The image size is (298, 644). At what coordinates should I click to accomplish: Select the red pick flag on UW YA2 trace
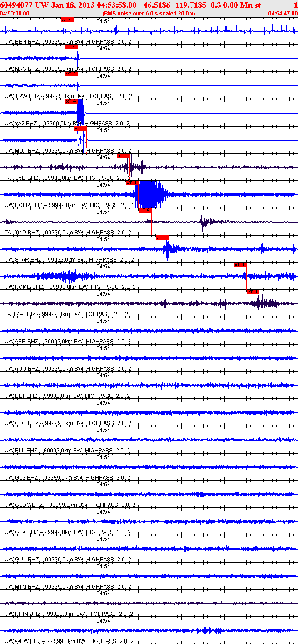[x=72, y=101]
